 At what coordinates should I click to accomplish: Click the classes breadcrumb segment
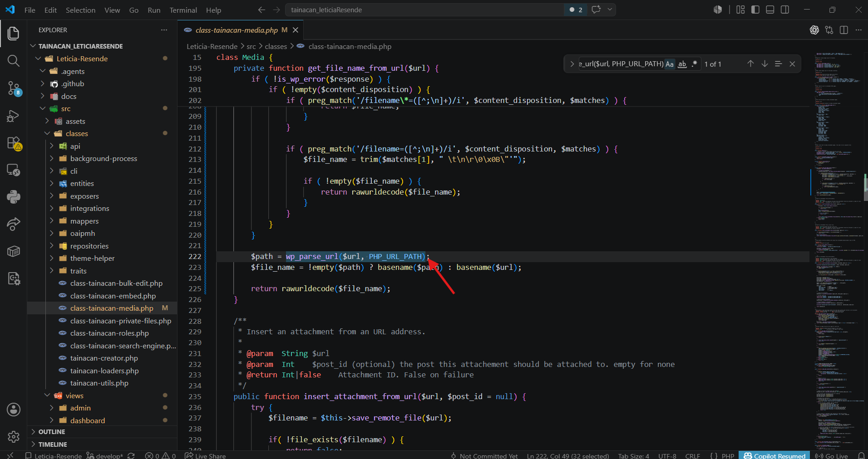point(276,46)
